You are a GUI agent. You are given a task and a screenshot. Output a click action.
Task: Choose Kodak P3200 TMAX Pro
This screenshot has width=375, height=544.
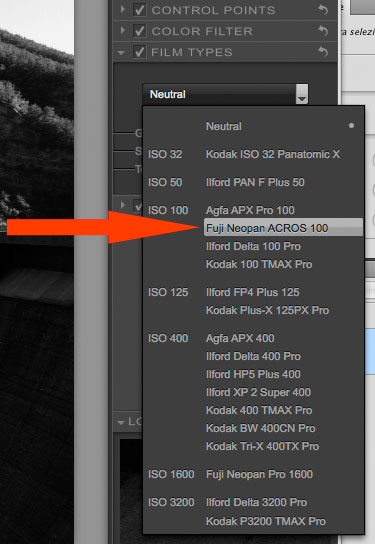click(x=266, y=521)
